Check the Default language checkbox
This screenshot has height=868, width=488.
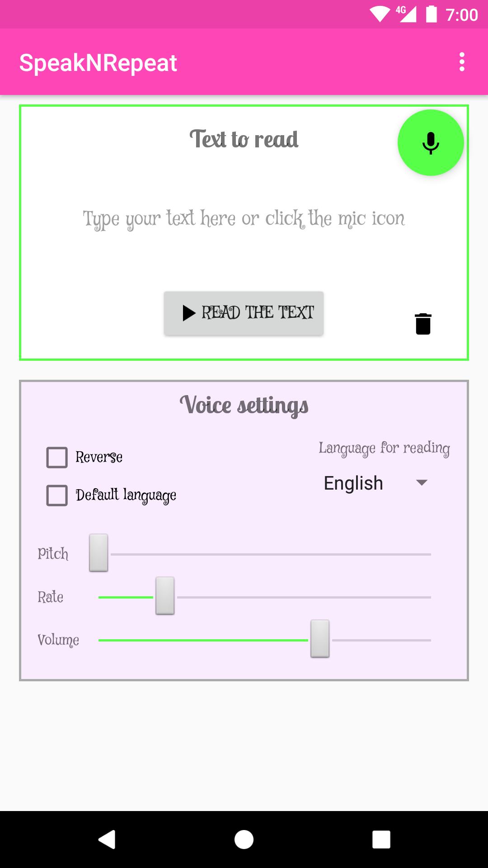(57, 495)
